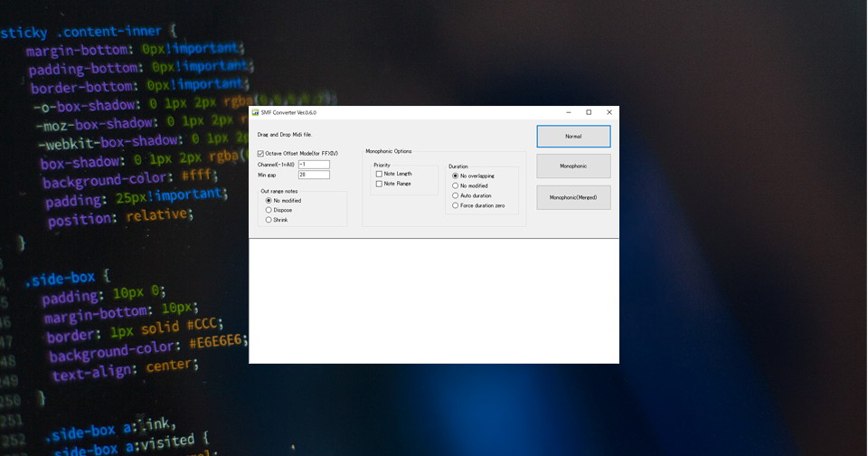Choose the Shrink radio option
868x456 pixels.
pyautogui.click(x=269, y=220)
